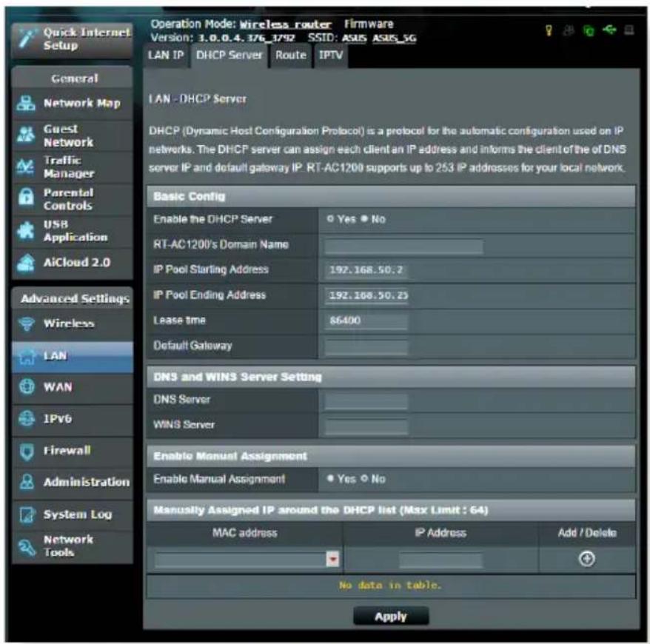Edit the IP Pool Starting Address field
The image size is (650, 644).
pyautogui.click(x=366, y=271)
